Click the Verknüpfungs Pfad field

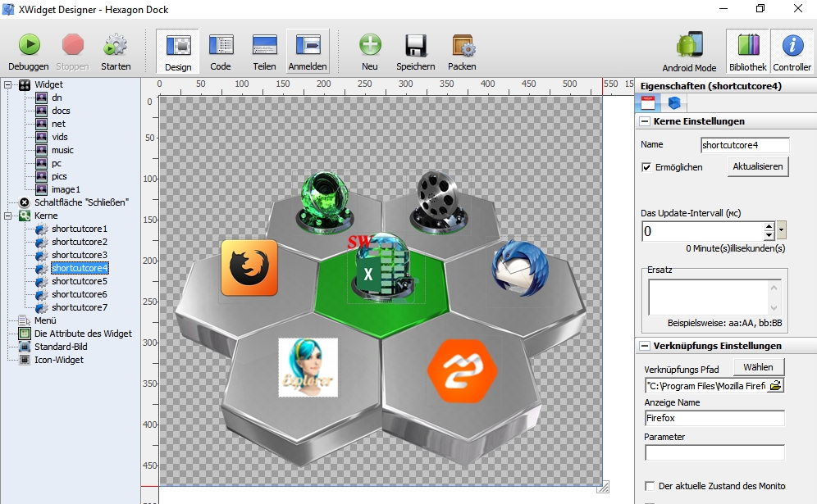coord(706,386)
